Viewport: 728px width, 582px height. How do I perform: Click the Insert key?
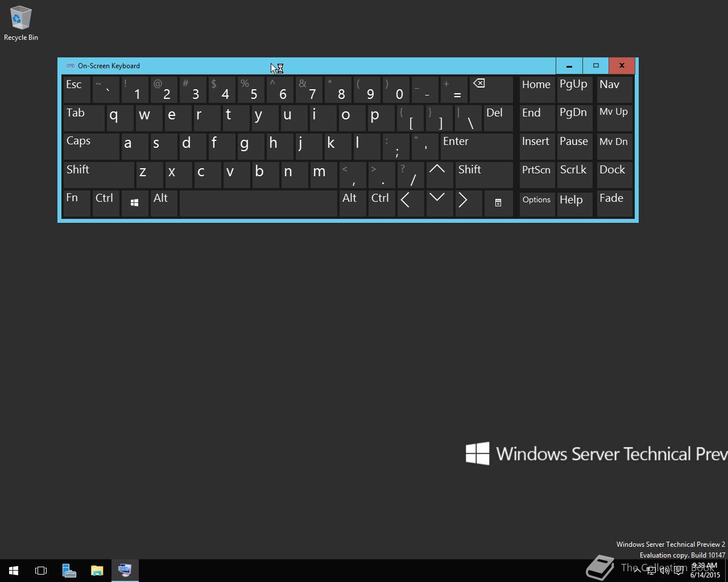coord(537,147)
